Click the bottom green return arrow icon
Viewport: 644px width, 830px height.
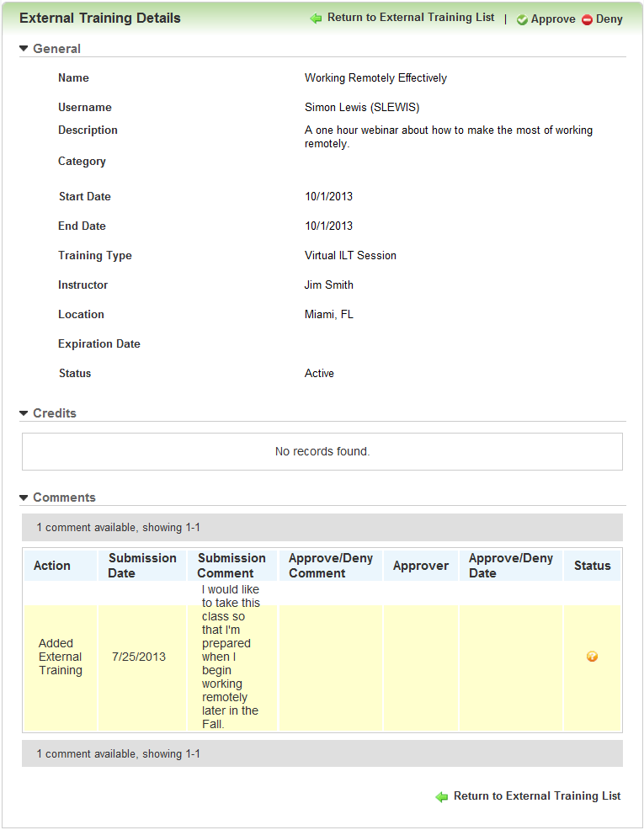pyautogui.click(x=442, y=796)
